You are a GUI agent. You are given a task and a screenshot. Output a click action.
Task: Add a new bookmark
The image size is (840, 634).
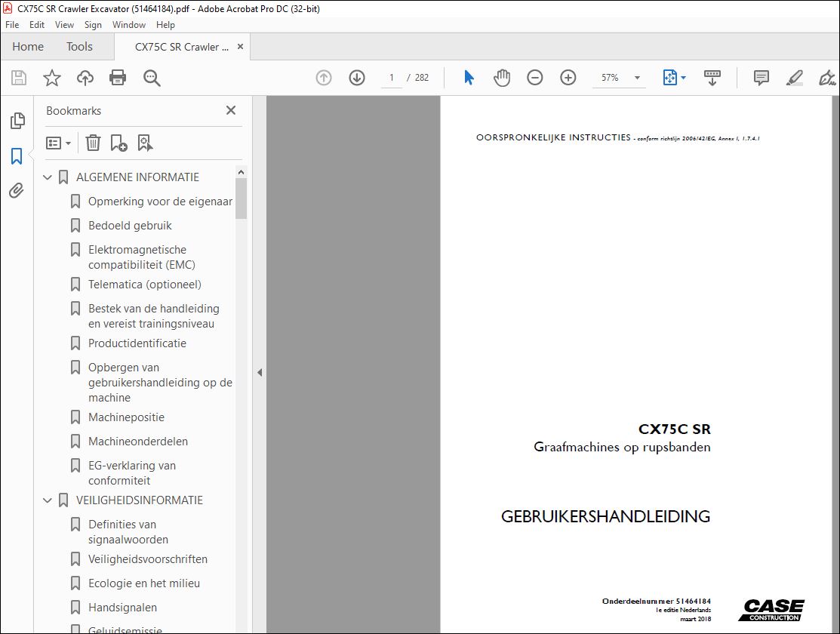[118, 143]
